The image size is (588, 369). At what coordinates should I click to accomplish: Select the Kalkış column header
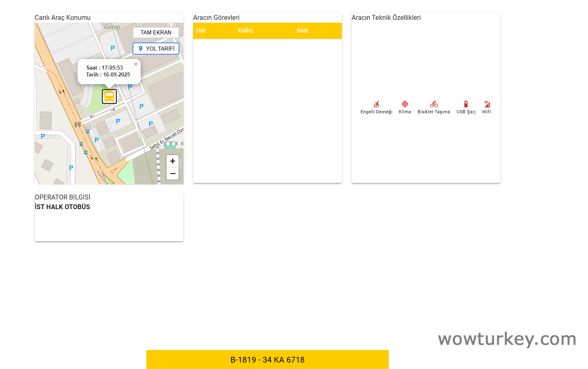point(246,30)
